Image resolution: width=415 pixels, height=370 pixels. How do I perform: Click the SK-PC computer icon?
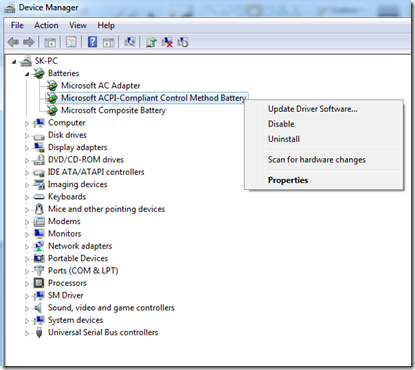[26, 61]
